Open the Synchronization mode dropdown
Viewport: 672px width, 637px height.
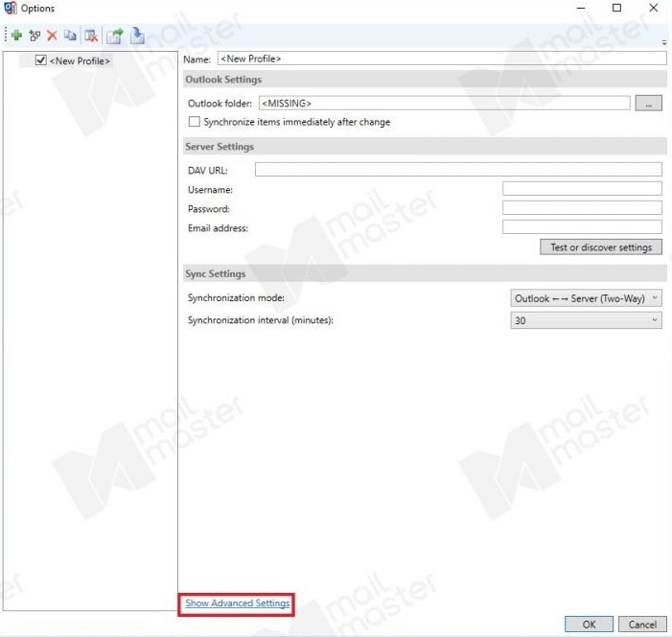pyautogui.click(x=586, y=298)
